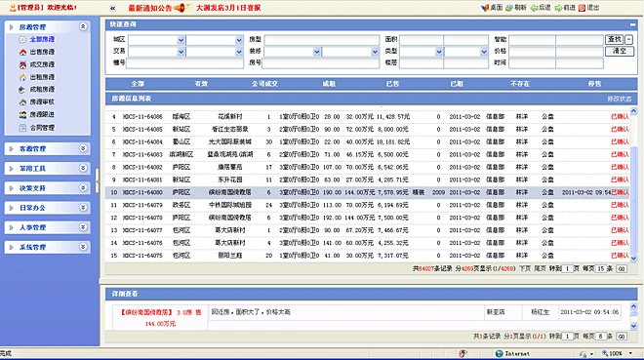Screen dimensions: 644x360
Task: Click the announcement megaphone icon
Action: [181, 8]
